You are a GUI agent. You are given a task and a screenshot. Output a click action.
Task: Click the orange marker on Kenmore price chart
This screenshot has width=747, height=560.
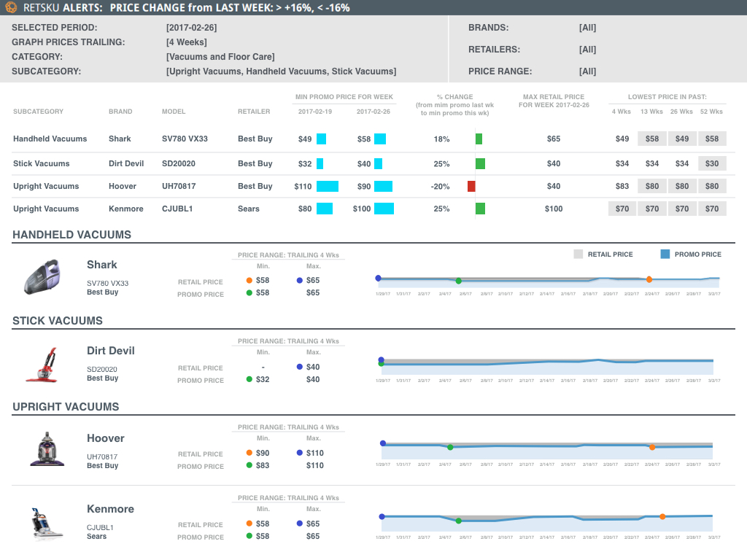tap(662, 517)
